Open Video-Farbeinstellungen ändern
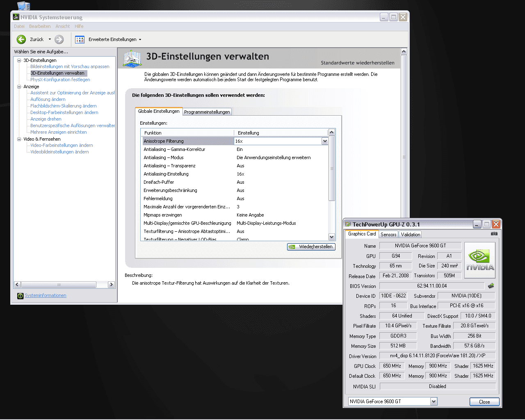The image size is (525, 420). [62, 145]
